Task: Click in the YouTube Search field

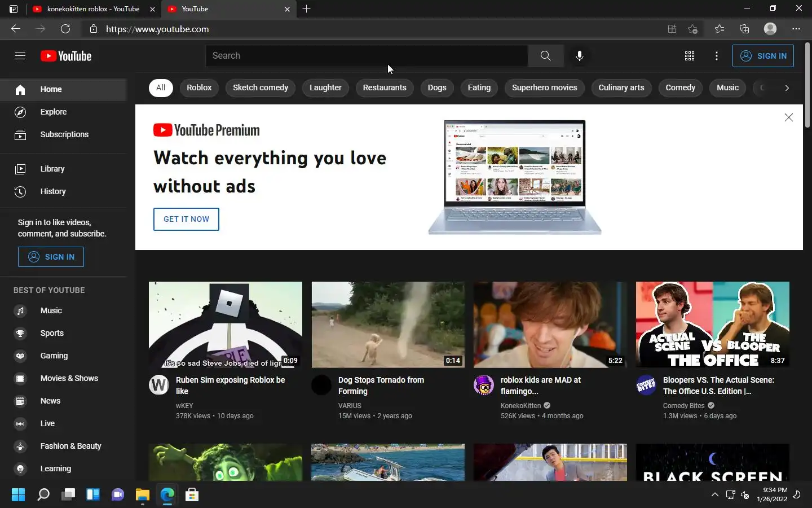Action: click(367, 55)
